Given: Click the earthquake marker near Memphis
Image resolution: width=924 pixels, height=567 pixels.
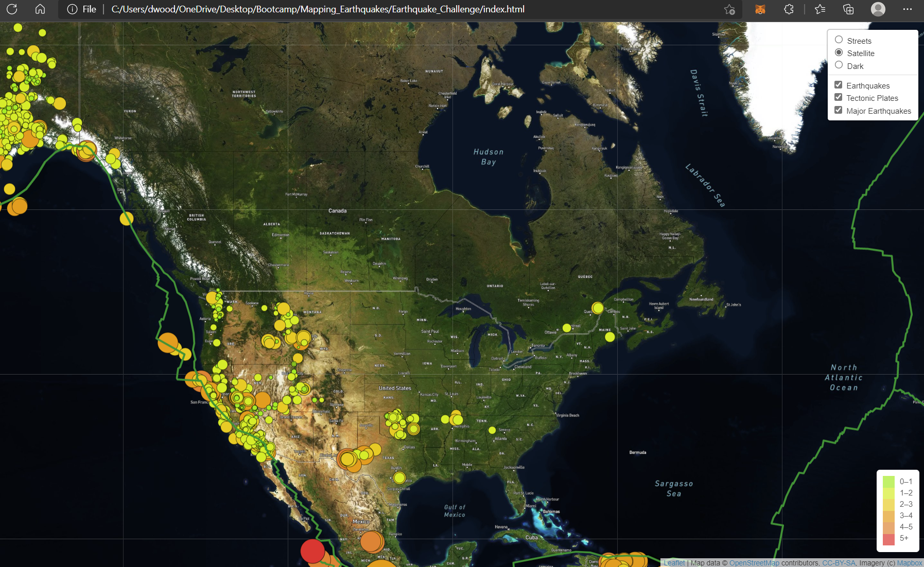Looking at the screenshot, I should 457,419.
